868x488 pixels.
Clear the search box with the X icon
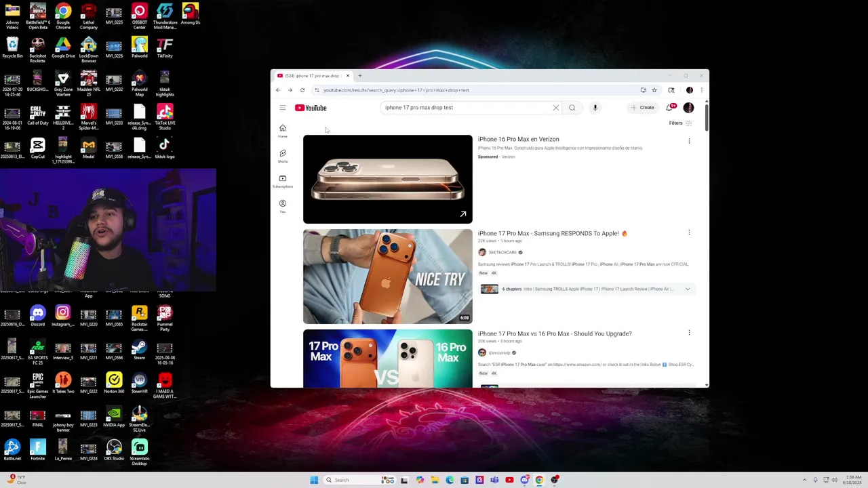coord(556,108)
